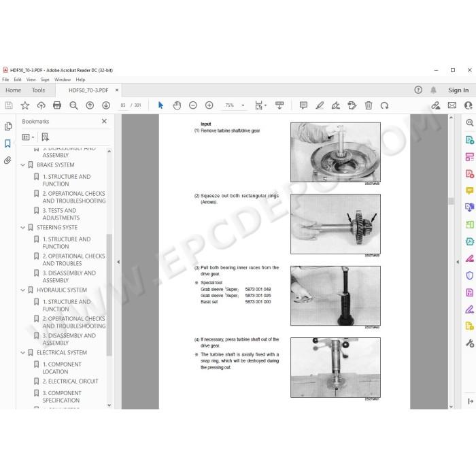Upload the file using the cloud icon
The image size is (476, 476).
pyautogui.click(x=41, y=105)
